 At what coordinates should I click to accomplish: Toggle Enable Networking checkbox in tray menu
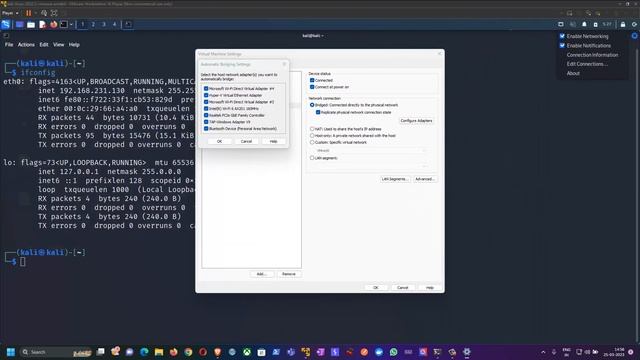(x=562, y=36)
